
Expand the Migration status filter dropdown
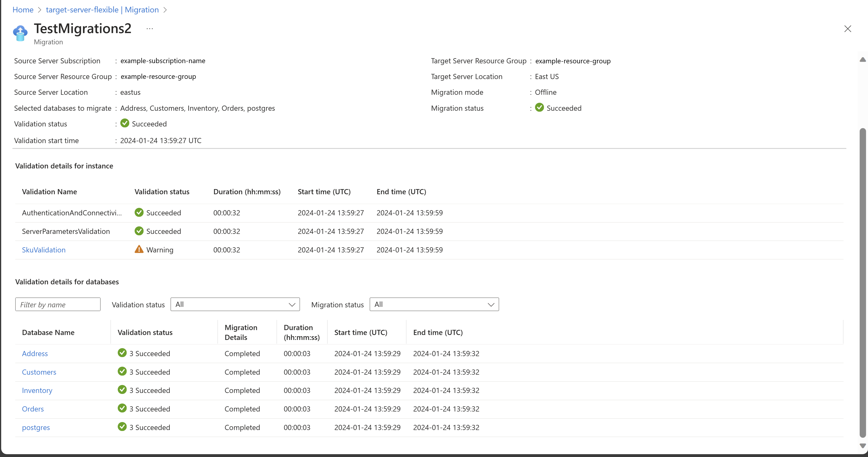(x=434, y=304)
